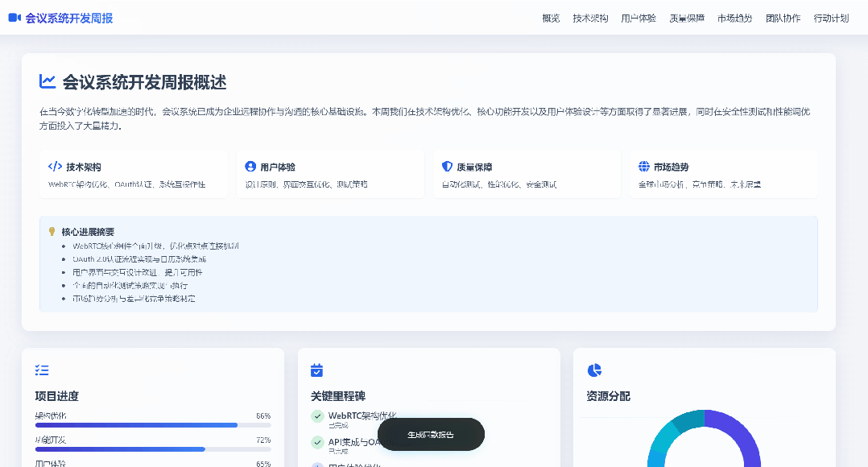Navigate to 行动计划 in the top menu
Viewport: 868px width, 467px height.
[x=831, y=19]
